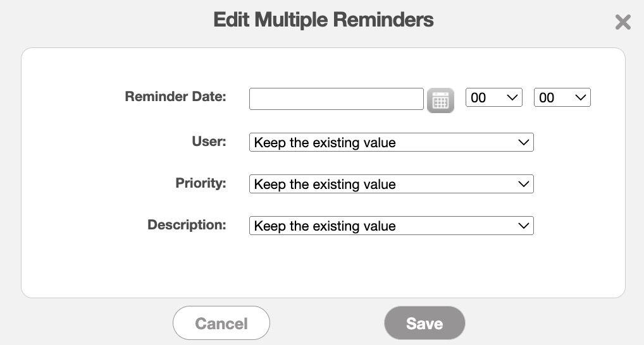Viewport: 644px width, 345px height.
Task: Click the User field label
Action: [209, 141]
